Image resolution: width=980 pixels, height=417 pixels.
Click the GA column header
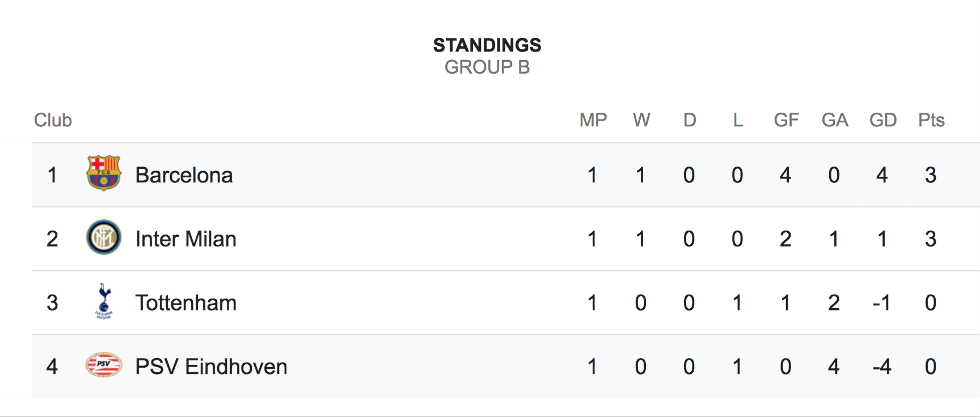click(834, 120)
